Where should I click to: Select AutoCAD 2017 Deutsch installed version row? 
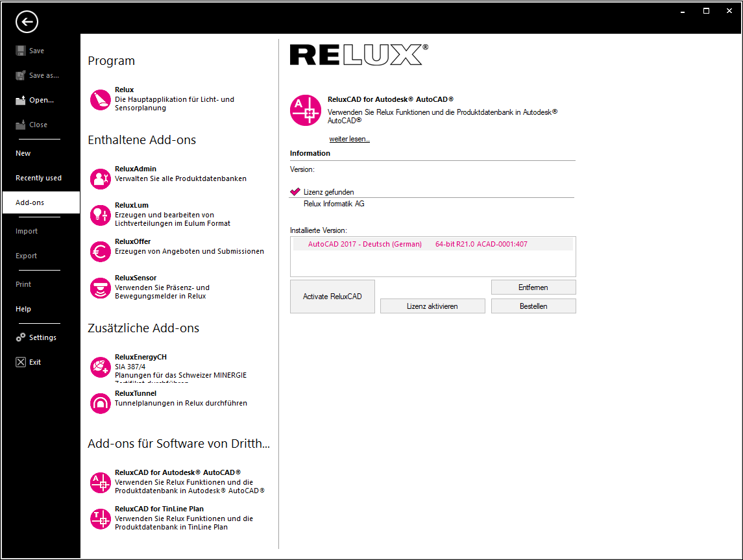(x=433, y=244)
